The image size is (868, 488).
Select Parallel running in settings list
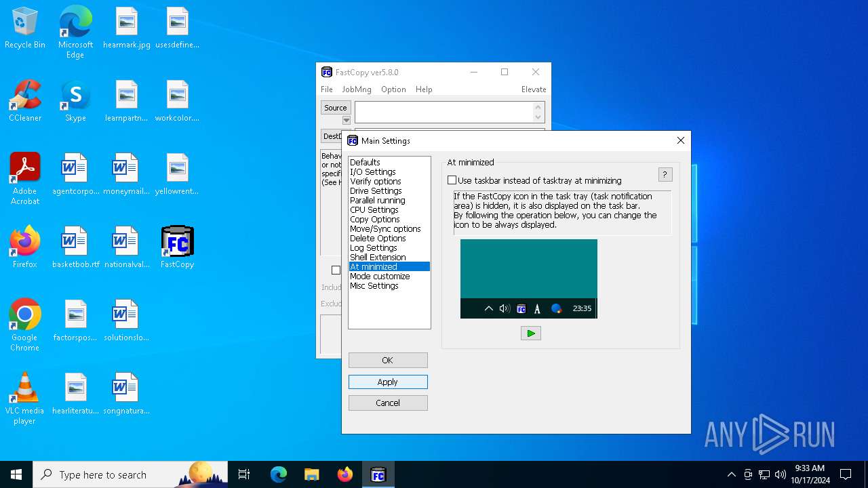pos(389,200)
